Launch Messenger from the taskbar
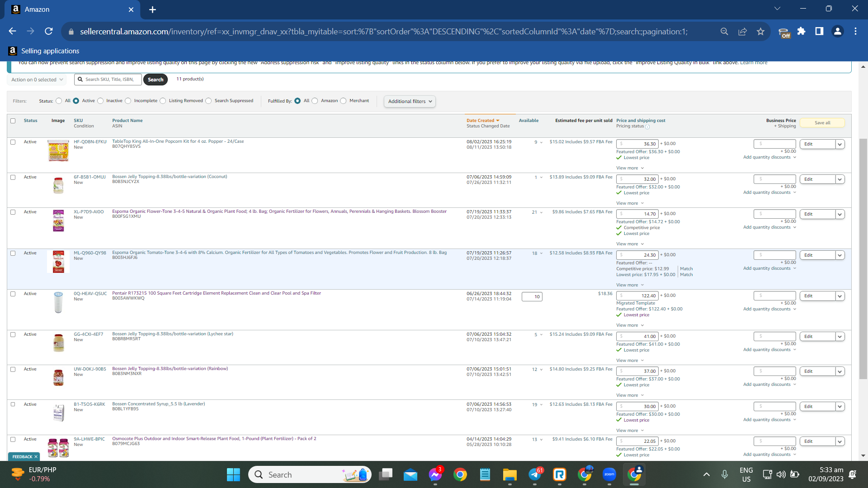Image resolution: width=868 pixels, height=488 pixels. coord(435,474)
